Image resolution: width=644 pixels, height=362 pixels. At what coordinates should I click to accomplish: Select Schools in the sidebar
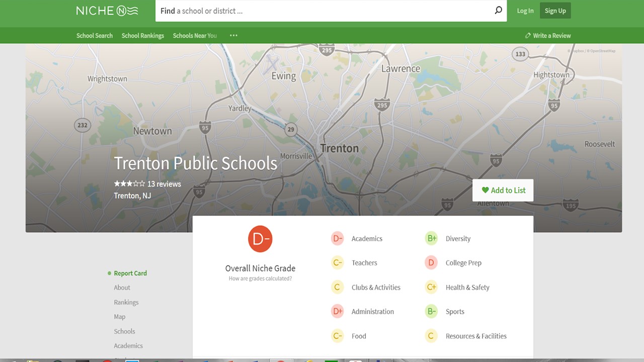124,331
